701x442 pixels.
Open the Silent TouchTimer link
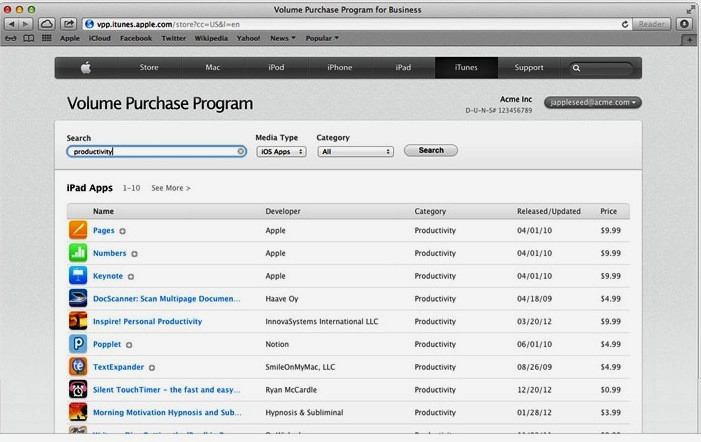[x=166, y=390]
